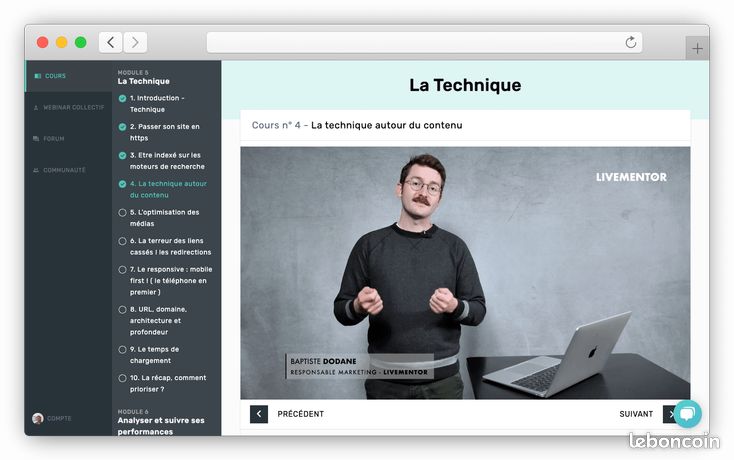
Task: Open the live chat bubble icon
Action: pyautogui.click(x=687, y=414)
